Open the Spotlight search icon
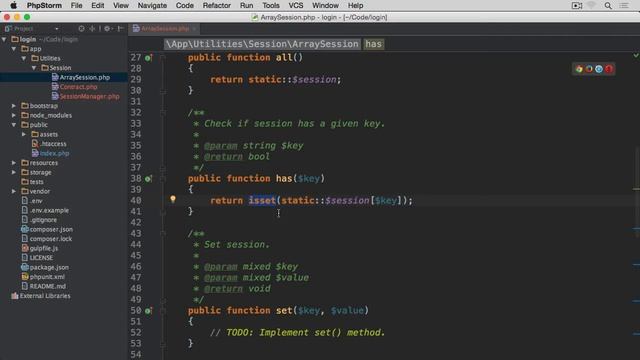Image resolution: width=640 pixels, height=360 pixels. (608, 5)
